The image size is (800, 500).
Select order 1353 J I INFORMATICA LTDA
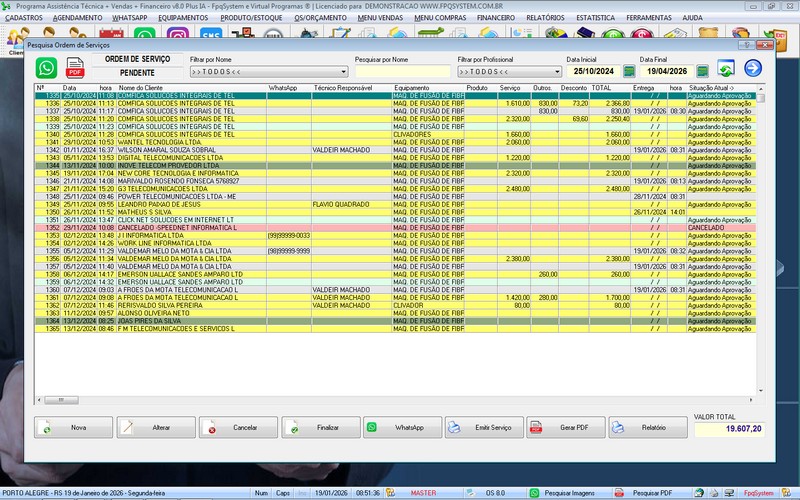395,236
